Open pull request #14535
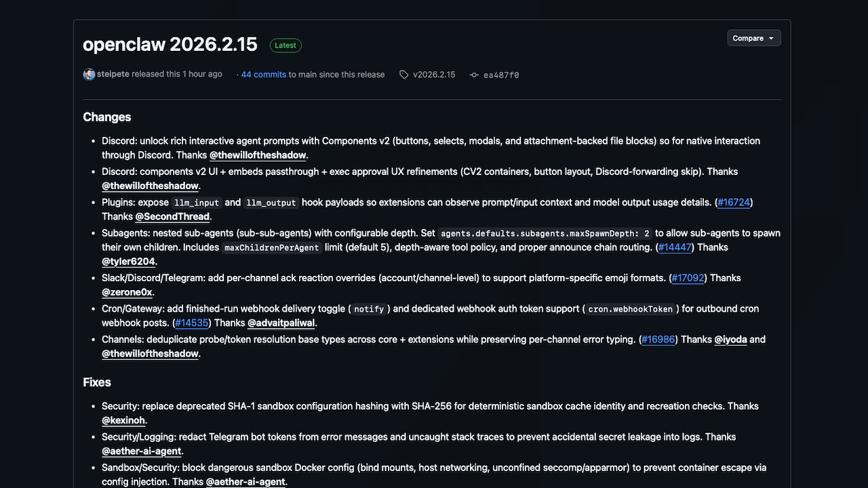 (x=191, y=323)
